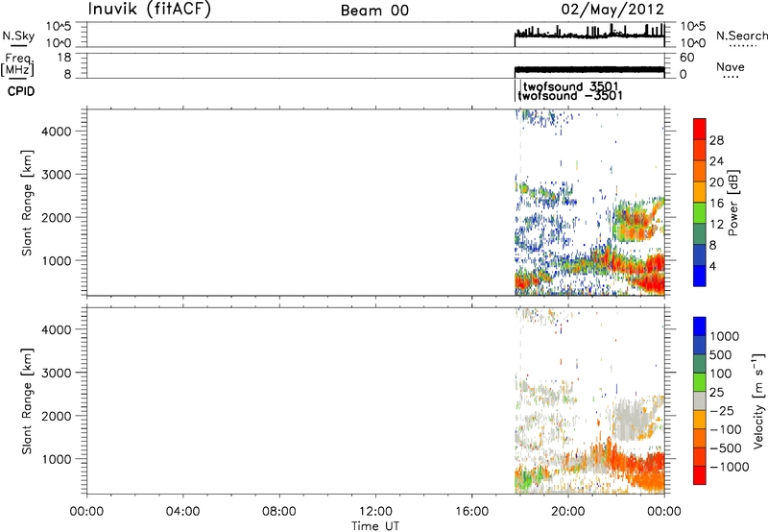
Task: Click the "08:00" time tick label
Action: pos(279,512)
